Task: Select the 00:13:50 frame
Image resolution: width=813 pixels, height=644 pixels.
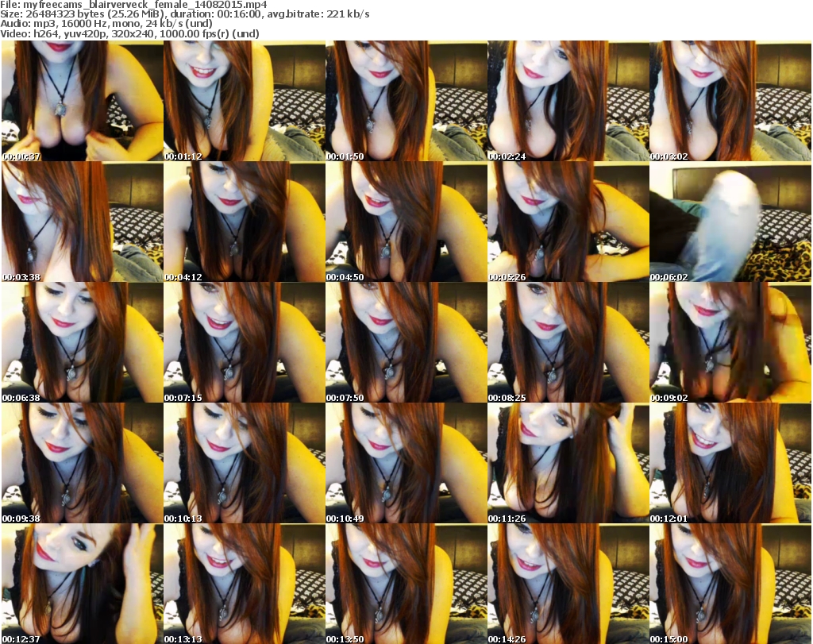Action: pos(406,584)
